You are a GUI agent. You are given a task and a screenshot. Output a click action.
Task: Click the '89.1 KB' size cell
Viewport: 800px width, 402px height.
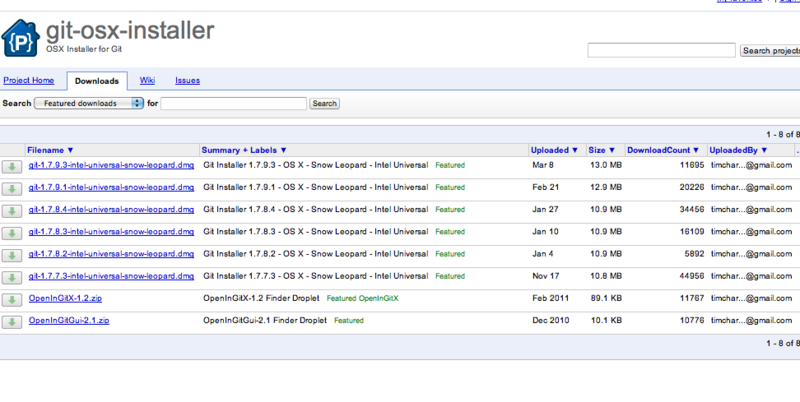pyautogui.click(x=606, y=298)
